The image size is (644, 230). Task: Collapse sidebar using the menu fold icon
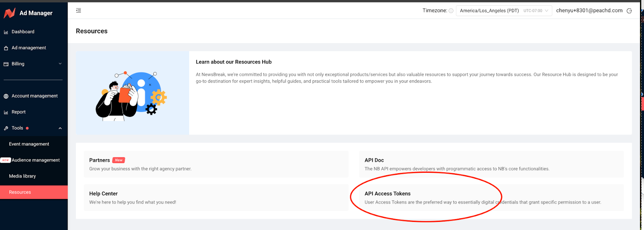tap(78, 10)
